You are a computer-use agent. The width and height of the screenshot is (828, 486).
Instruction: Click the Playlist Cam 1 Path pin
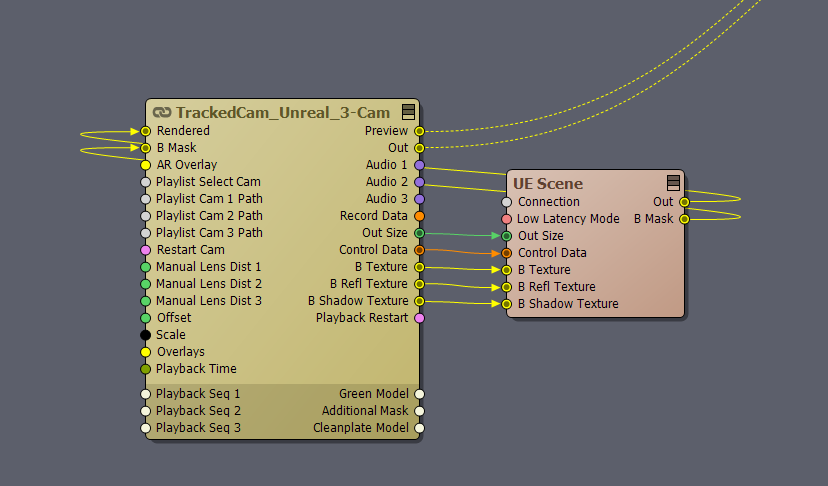146,199
